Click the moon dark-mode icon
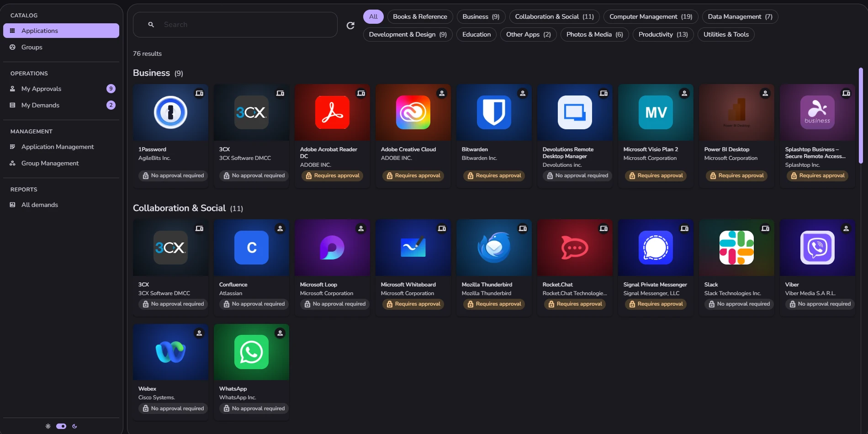The height and width of the screenshot is (434, 868). tap(74, 426)
